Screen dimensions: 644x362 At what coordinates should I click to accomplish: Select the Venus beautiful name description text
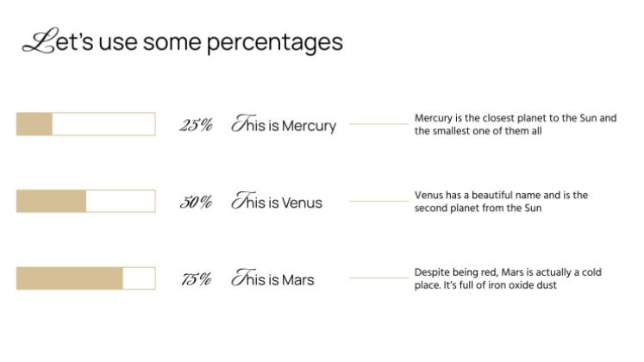click(x=501, y=202)
